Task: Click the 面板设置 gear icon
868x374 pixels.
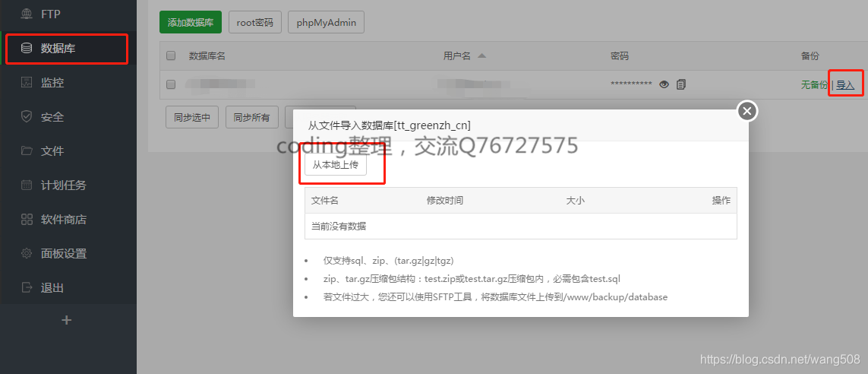Action: point(27,254)
